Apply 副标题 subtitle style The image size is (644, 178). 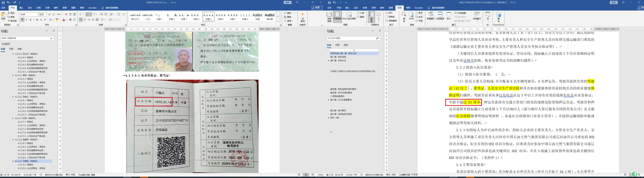click(269, 17)
